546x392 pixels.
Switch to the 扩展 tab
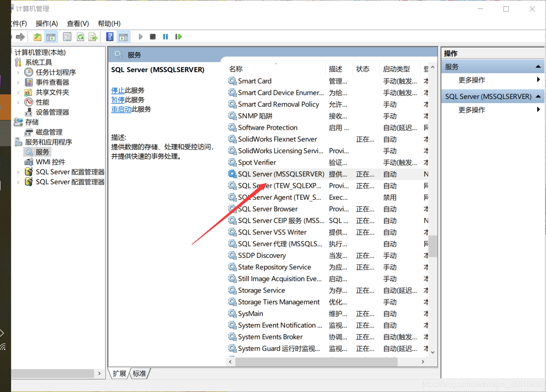coord(119,373)
